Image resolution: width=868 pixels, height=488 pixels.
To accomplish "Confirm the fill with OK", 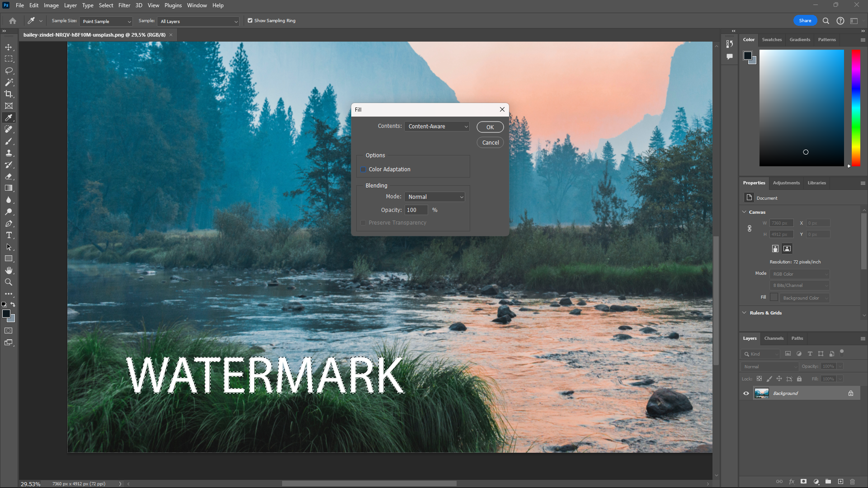I will pyautogui.click(x=490, y=127).
